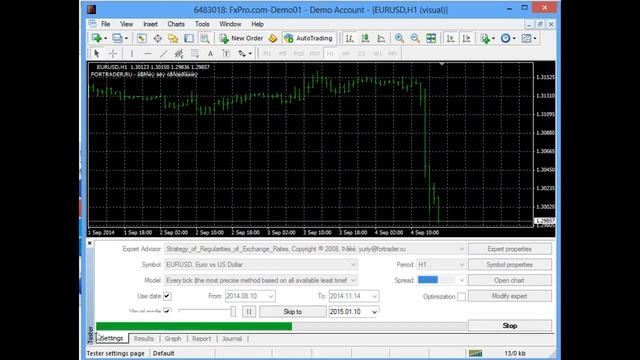Screen dimensions: 640x360
Task: Open the Tools menu
Action: (202, 24)
